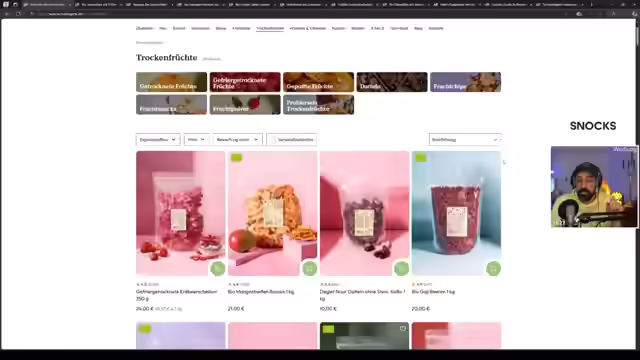Open Gefriergetrocknete Erdbeerscheiben 350 g product link
Viewport: 640px width, 360px height.
pyautogui.click(x=177, y=295)
